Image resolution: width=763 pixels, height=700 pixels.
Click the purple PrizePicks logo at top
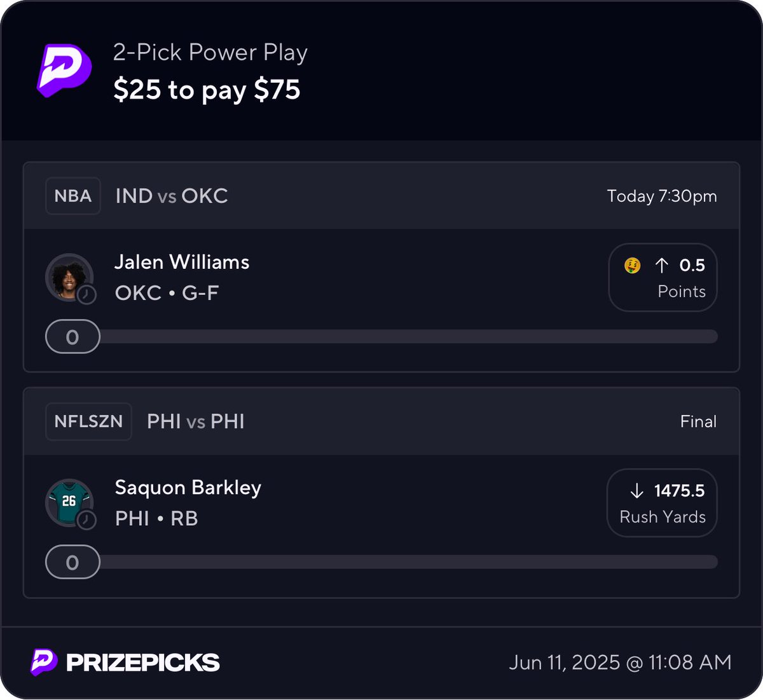coord(64,70)
